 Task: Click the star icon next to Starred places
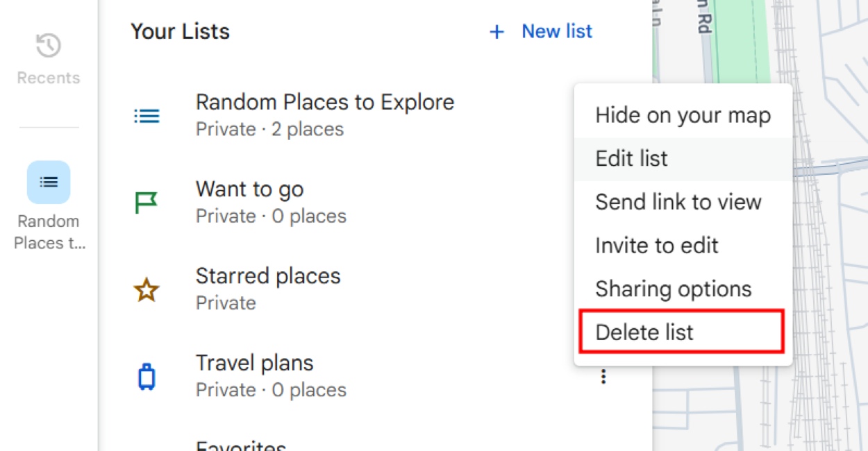[x=146, y=289]
